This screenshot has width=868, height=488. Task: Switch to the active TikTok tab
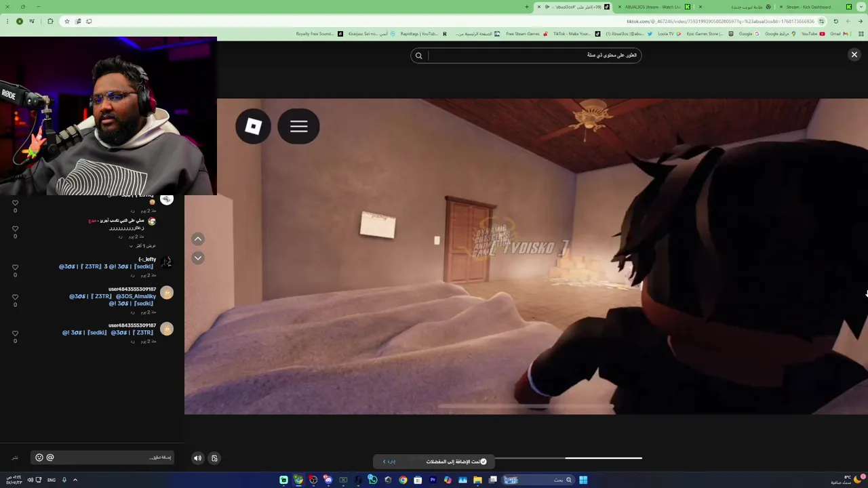(573, 7)
